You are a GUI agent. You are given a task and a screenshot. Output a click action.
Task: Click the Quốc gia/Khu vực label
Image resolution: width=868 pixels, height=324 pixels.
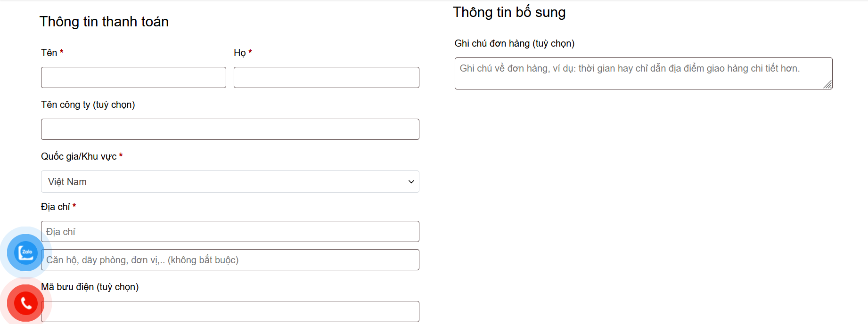79,156
